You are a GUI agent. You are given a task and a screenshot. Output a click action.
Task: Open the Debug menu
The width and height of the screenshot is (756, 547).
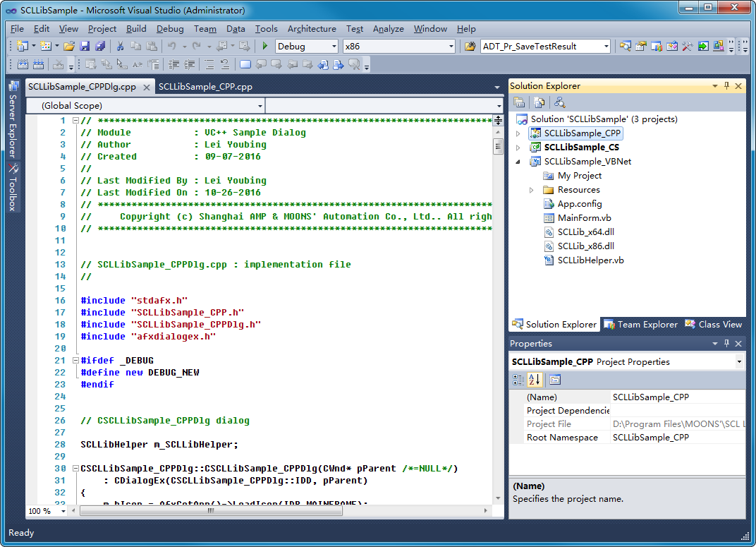(x=170, y=29)
